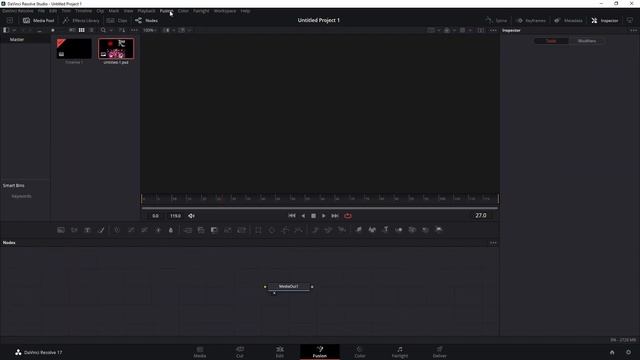Switch to the Edit page
Image resolution: width=640 pixels, height=360 pixels.
click(280, 352)
